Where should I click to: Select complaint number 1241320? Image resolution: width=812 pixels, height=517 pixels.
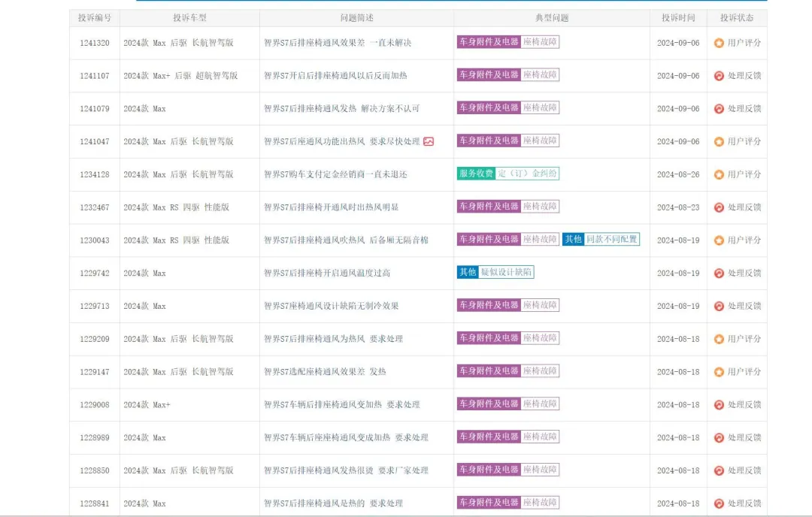94,43
